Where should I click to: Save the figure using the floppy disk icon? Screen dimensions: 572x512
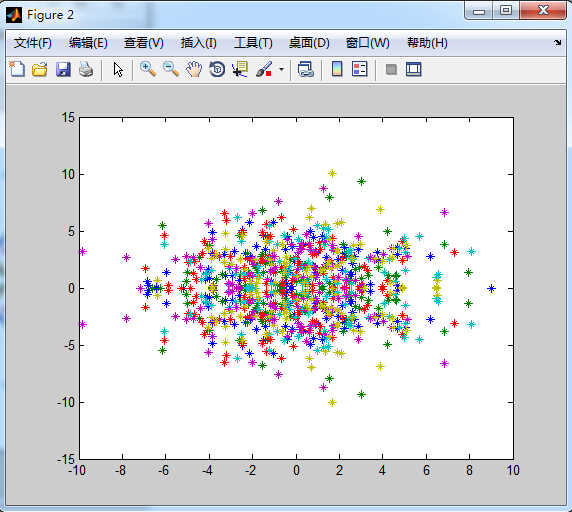[x=63, y=69]
